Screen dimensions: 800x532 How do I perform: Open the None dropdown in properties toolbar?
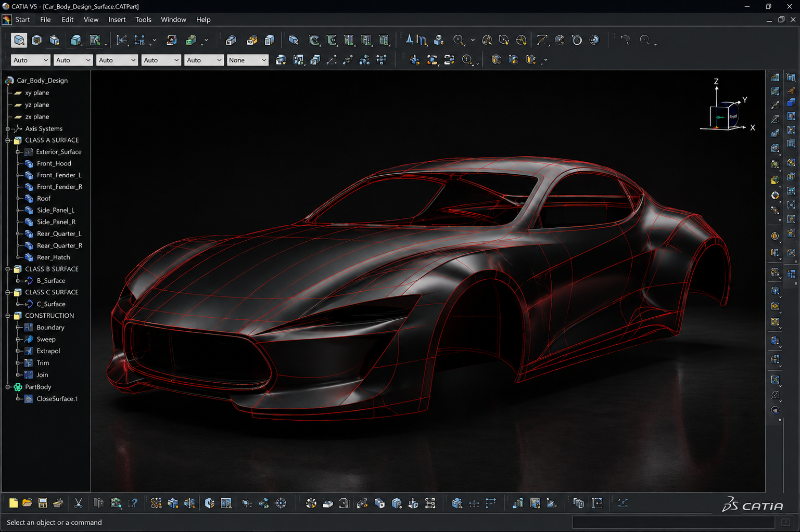pos(248,60)
